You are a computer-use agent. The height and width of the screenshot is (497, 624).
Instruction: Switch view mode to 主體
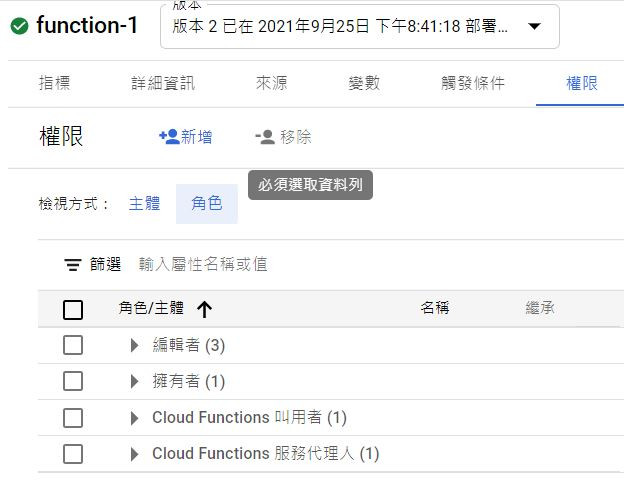(x=144, y=203)
